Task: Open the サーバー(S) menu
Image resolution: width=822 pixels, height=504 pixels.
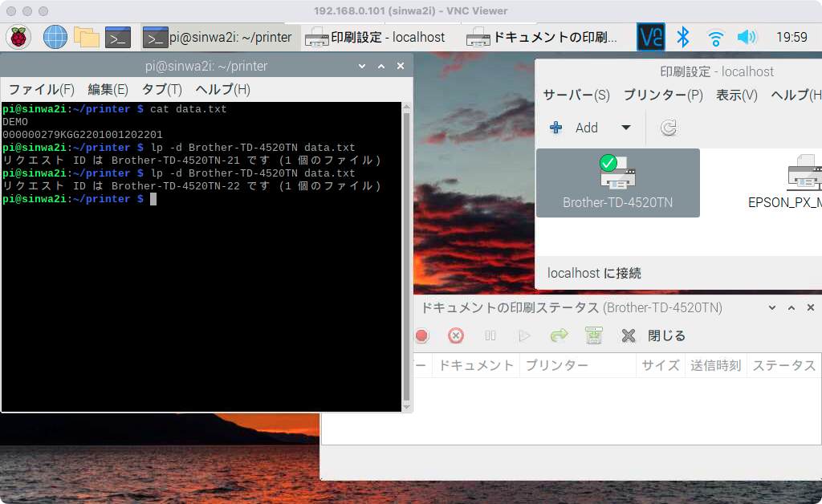Action: coord(576,95)
